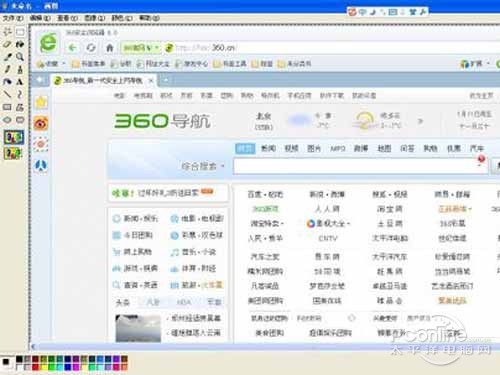Click the green 360 browser logo
500x375 pixels.
(49, 43)
